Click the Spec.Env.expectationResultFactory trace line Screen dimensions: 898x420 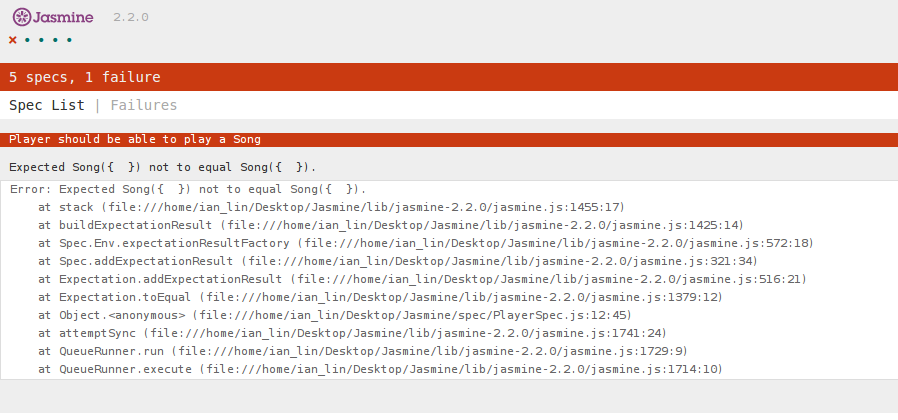coord(426,243)
